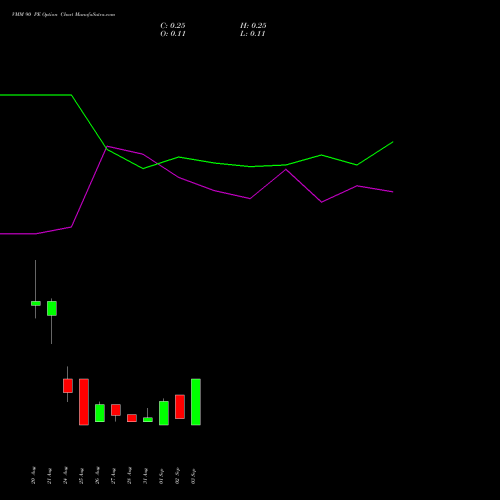
Task: Select the 02 Sep date label
Action: pyautogui.click(x=177, y=476)
